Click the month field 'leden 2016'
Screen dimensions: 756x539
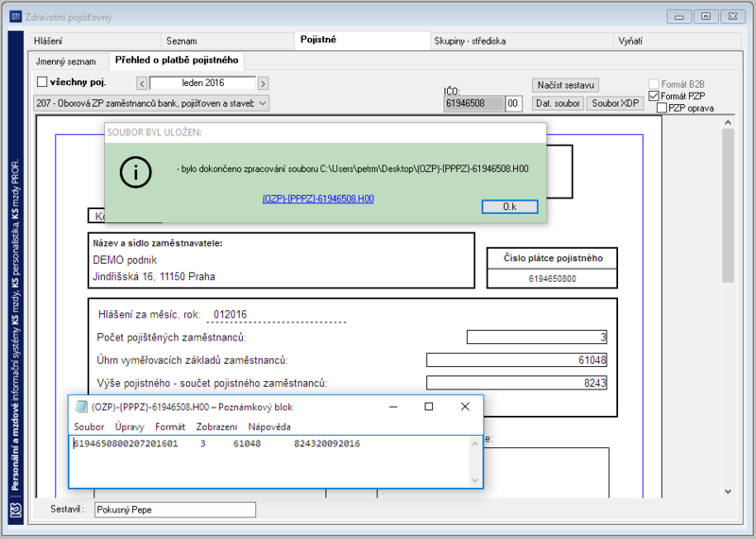coord(202,83)
